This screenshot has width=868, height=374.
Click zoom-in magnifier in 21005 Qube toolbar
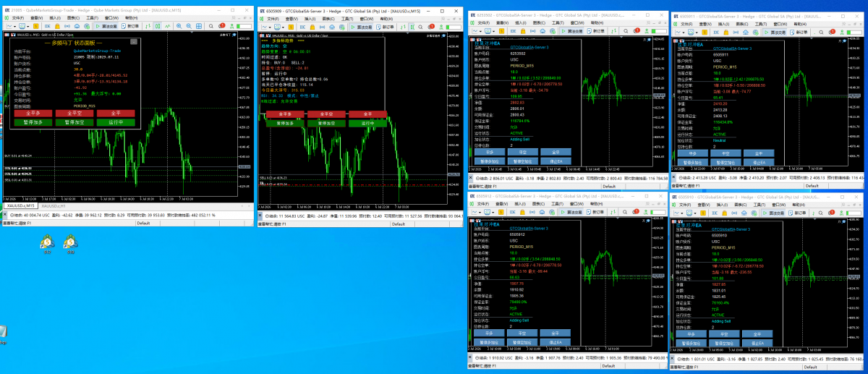click(179, 26)
